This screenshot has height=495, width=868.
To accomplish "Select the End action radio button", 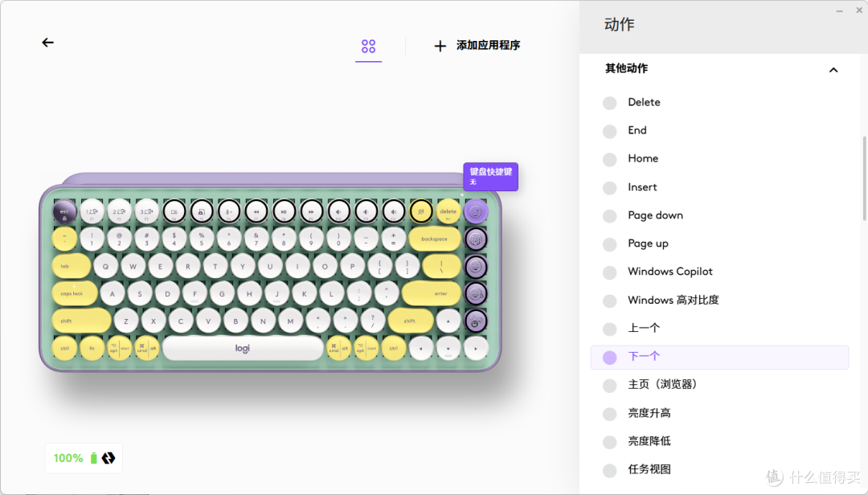I will point(609,131).
